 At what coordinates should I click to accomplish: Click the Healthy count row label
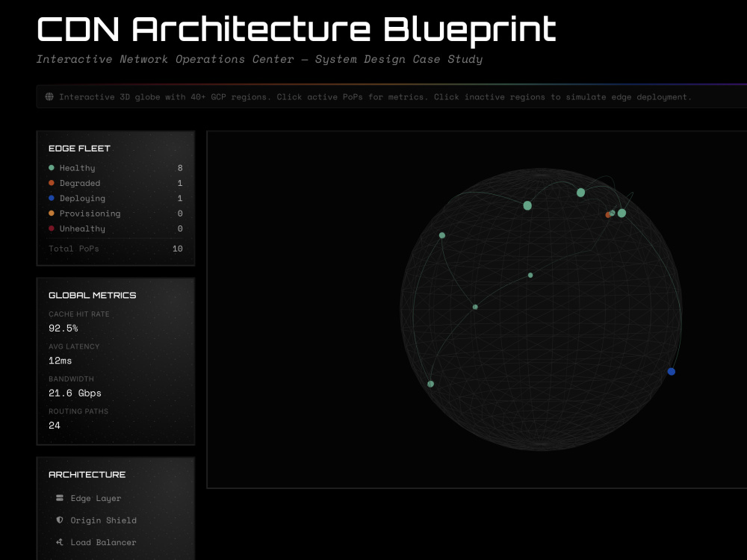click(77, 168)
